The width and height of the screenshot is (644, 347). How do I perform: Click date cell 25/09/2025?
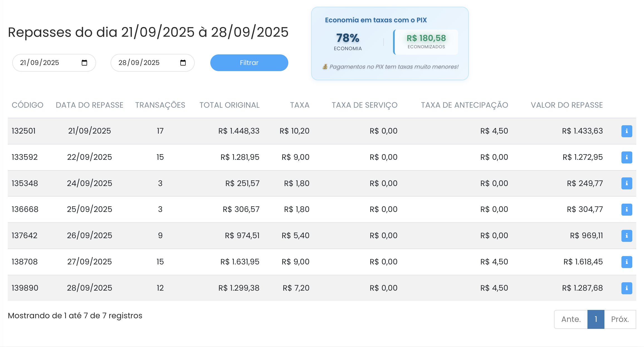point(89,209)
